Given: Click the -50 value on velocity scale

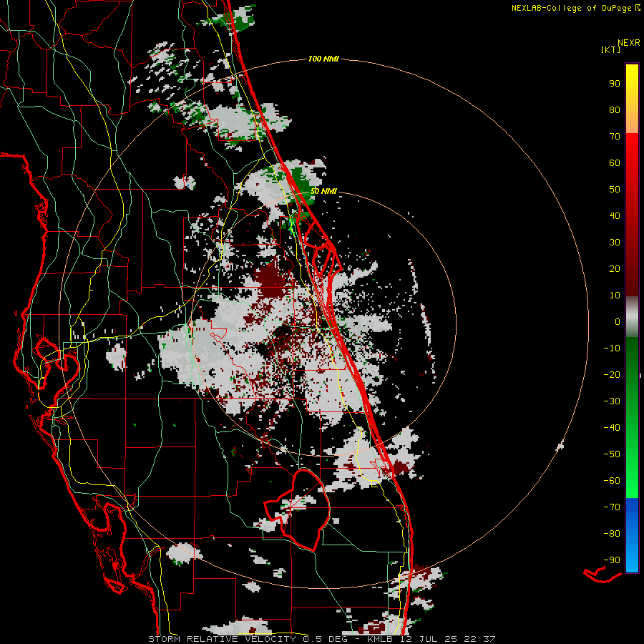Looking at the screenshot, I should (x=612, y=454).
